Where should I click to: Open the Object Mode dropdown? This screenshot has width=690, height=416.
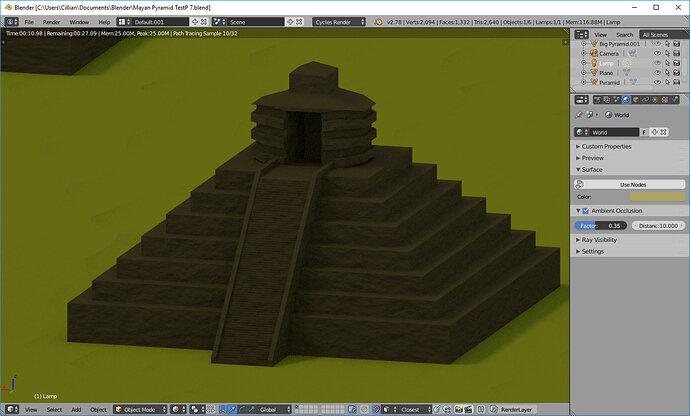tap(140, 409)
